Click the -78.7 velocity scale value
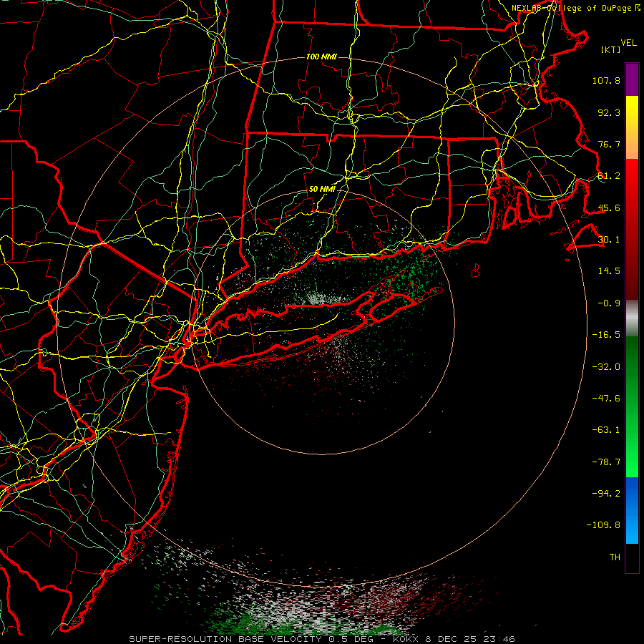 coord(606,462)
